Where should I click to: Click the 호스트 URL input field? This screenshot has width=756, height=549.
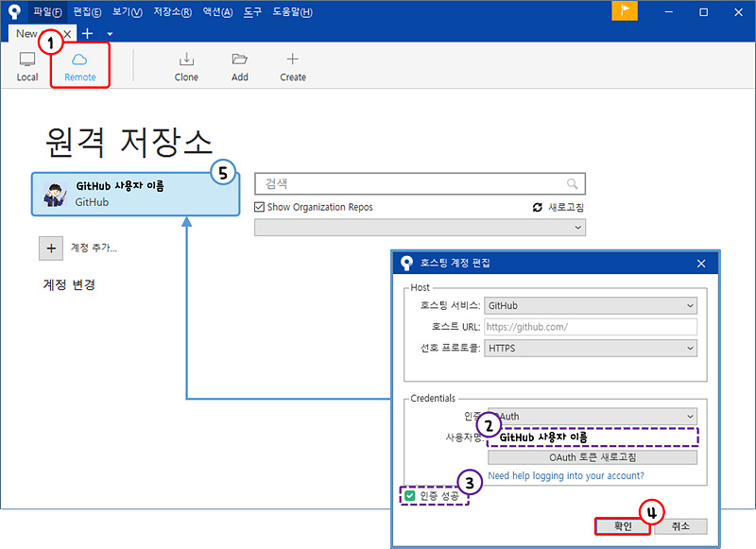pyautogui.click(x=591, y=327)
